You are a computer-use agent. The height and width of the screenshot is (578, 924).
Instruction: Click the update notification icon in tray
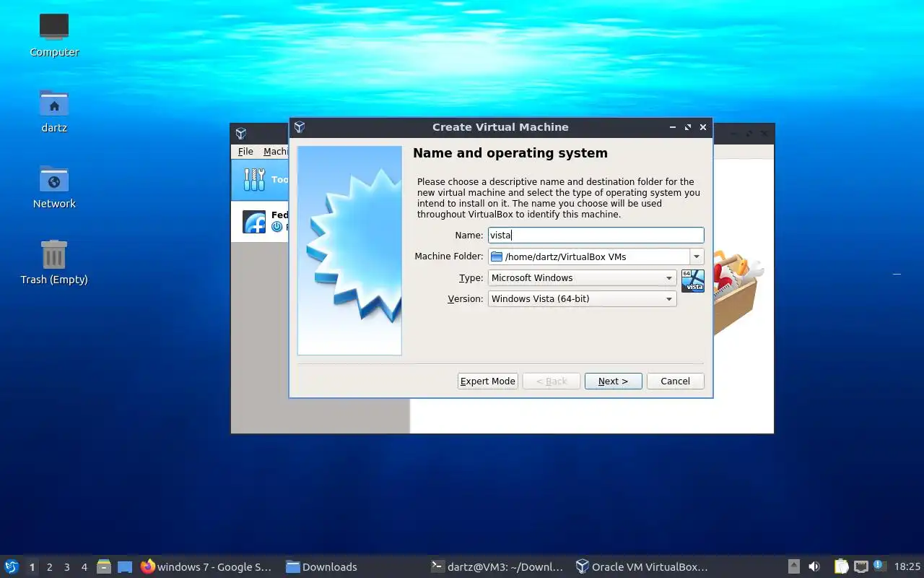coord(879,566)
